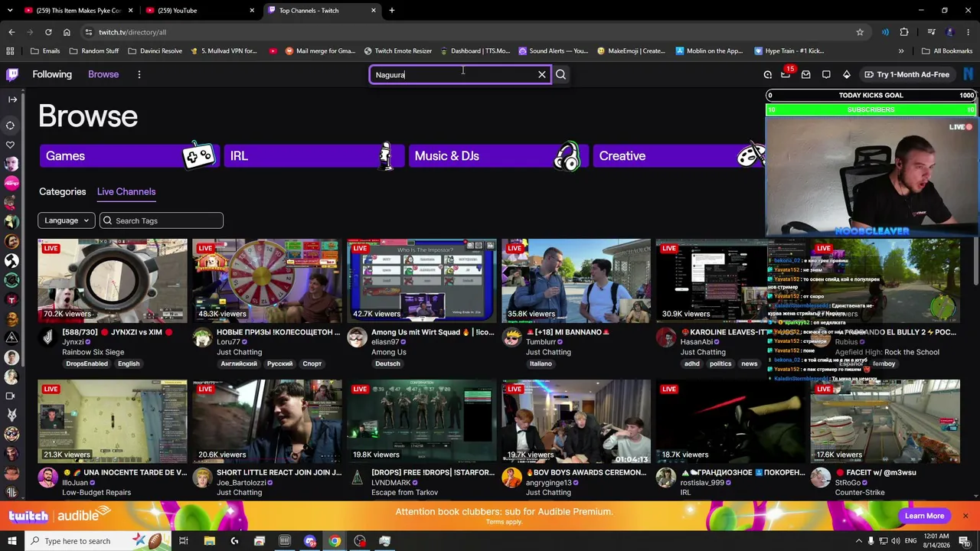The height and width of the screenshot is (551, 980).
Task: Click the StRoGo Counter-Strike category link
Action: click(860, 492)
